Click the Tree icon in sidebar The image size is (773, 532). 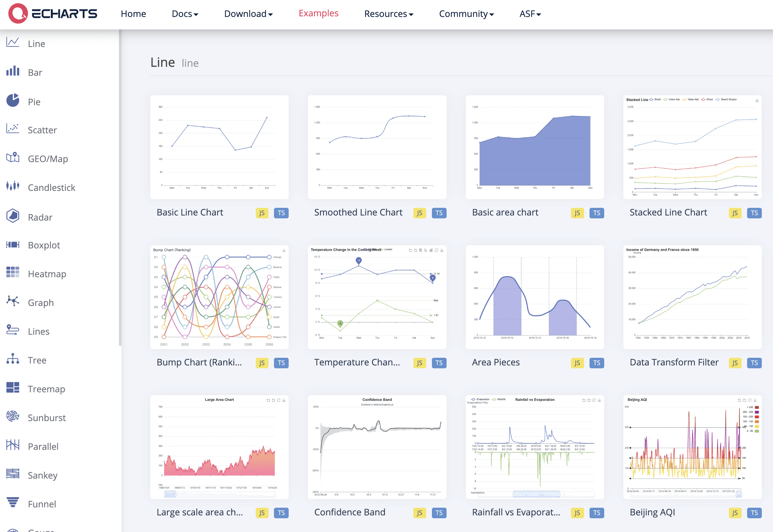tap(13, 359)
